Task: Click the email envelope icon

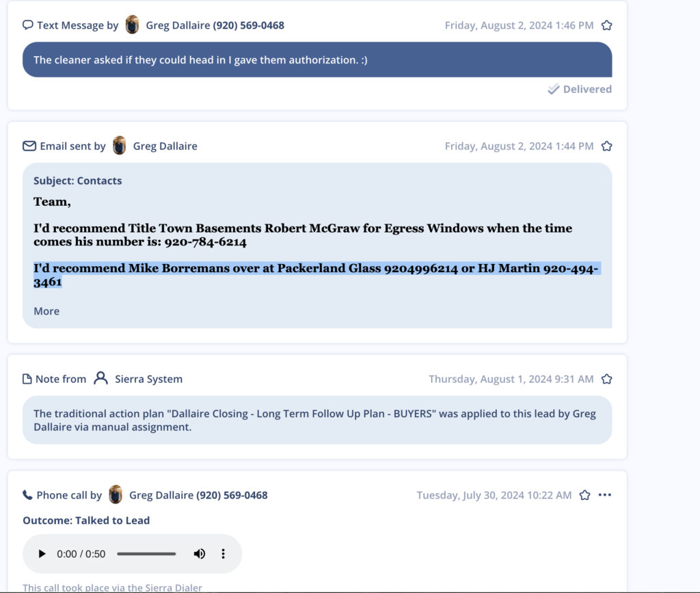Action: point(29,146)
